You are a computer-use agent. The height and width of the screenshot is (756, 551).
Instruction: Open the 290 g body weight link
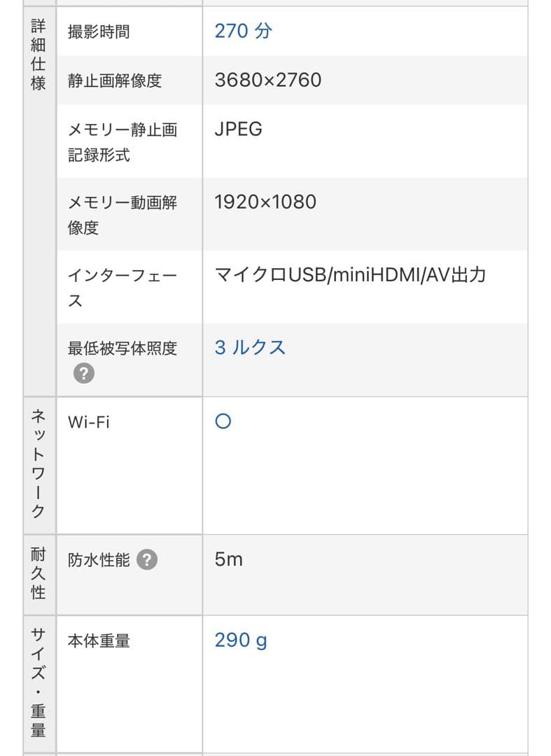click(x=241, y=638)
